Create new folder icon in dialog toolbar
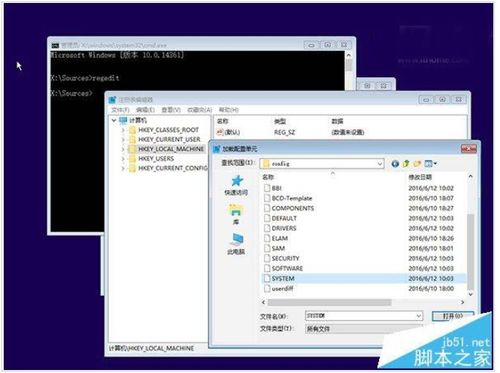The height and width of the screenshot is (373, 500). [x=417, y=164]
